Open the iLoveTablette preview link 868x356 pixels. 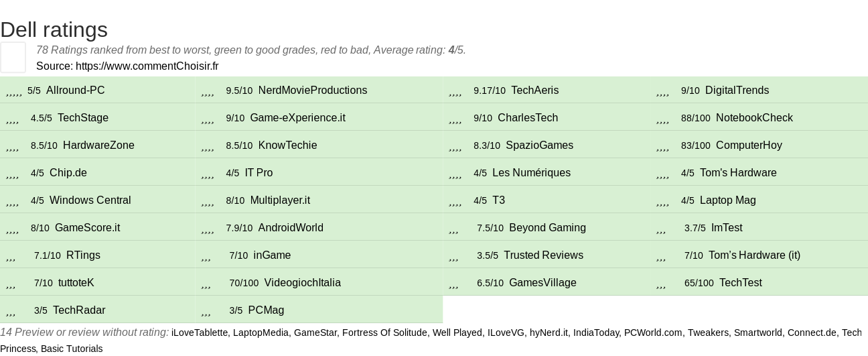pos(200,333)
